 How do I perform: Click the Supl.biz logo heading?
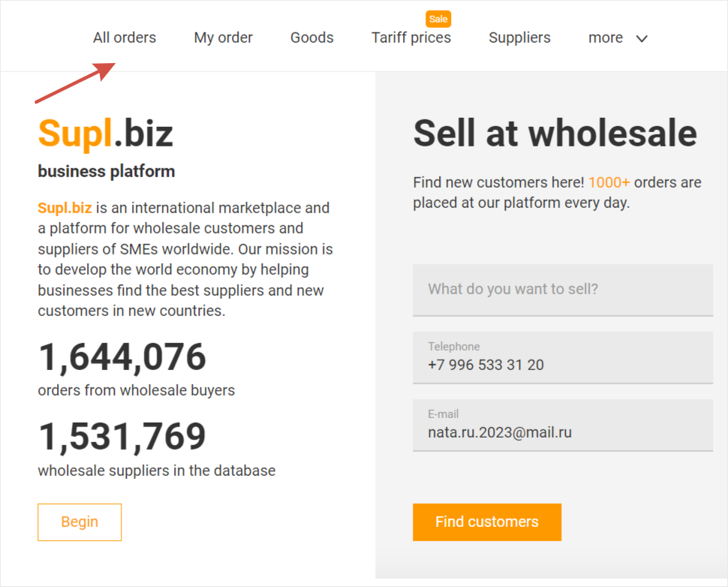click(106, 134)
